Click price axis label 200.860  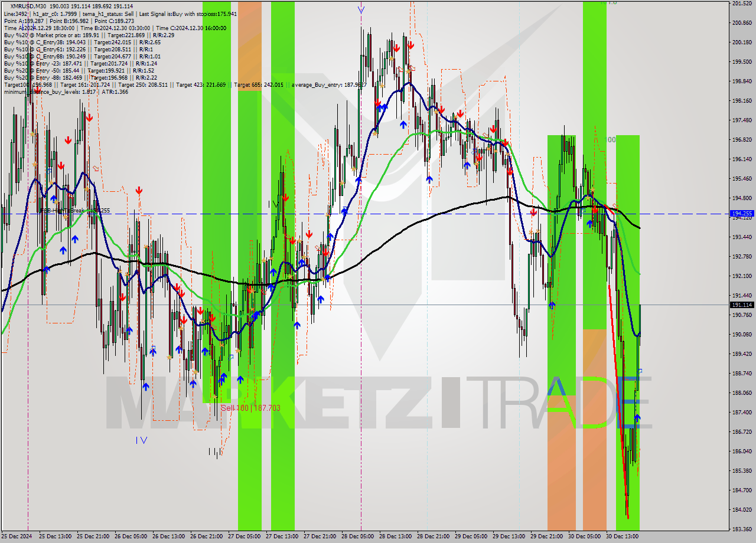[741, 23]
